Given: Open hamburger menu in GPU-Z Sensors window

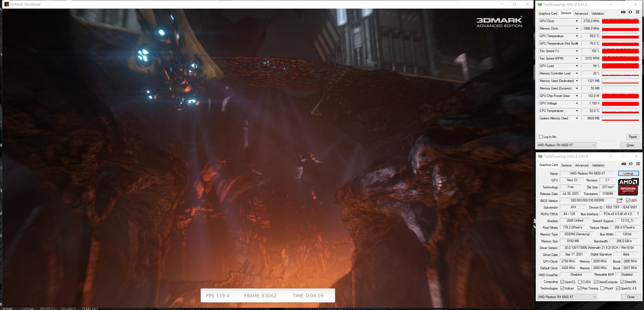Looking at the screenshot, I should [637, 12].
